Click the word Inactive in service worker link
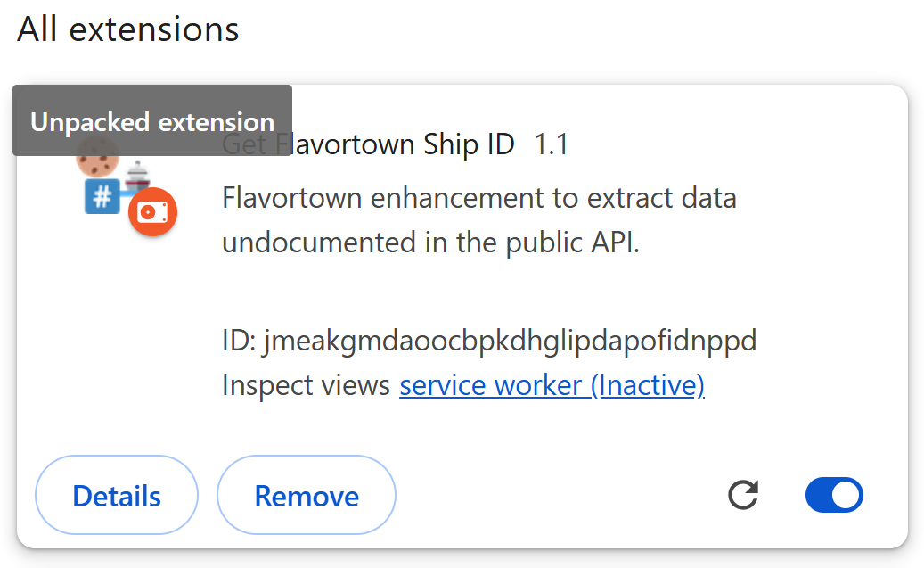The height and width of the screenshot is (568, 924). click(x=648, y=385)
